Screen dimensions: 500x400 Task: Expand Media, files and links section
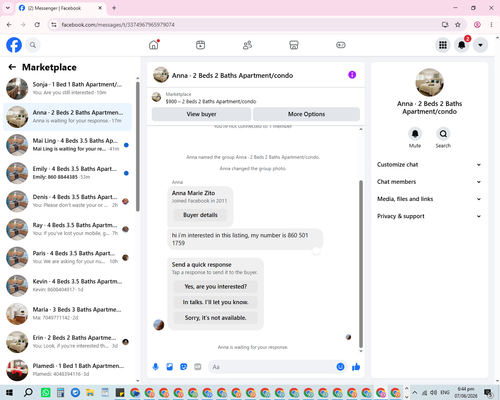point(429,199)
